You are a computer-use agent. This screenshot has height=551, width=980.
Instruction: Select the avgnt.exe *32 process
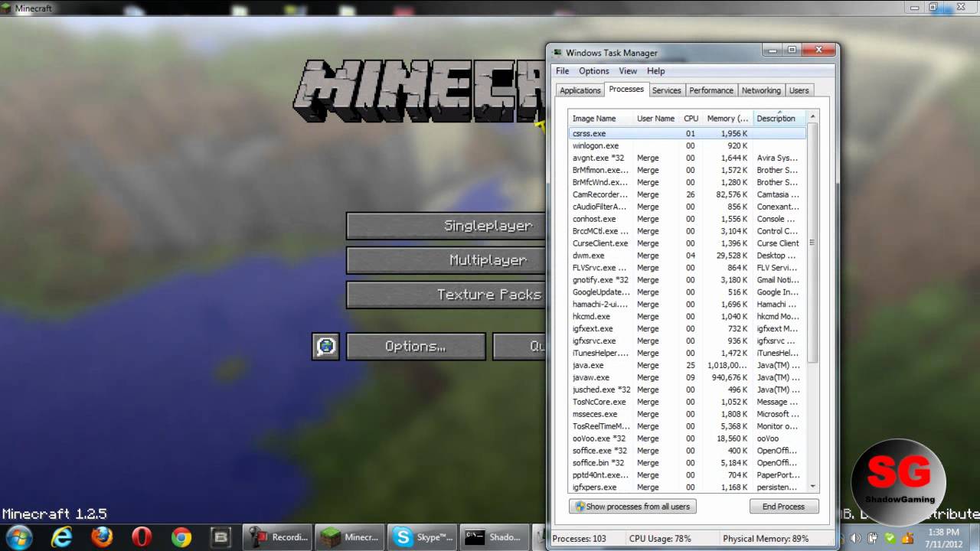click(688, 158)
